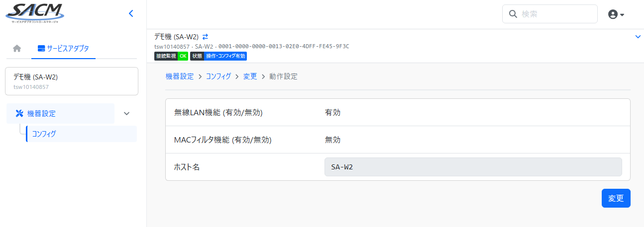The image size is (644, 227).
Task: Click the wrench icon beside 機器設定
Action: pos(20,113)
